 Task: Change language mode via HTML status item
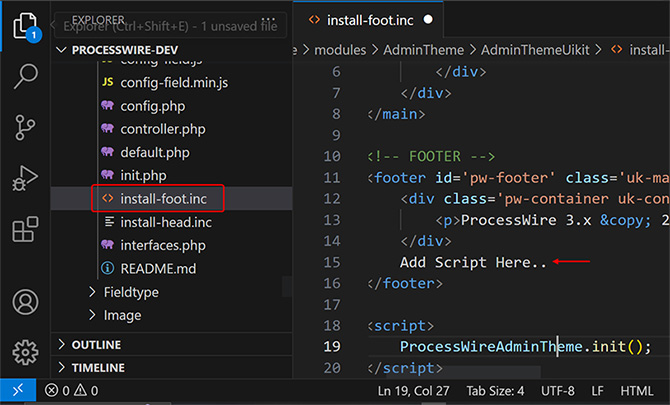click(636, 390)
